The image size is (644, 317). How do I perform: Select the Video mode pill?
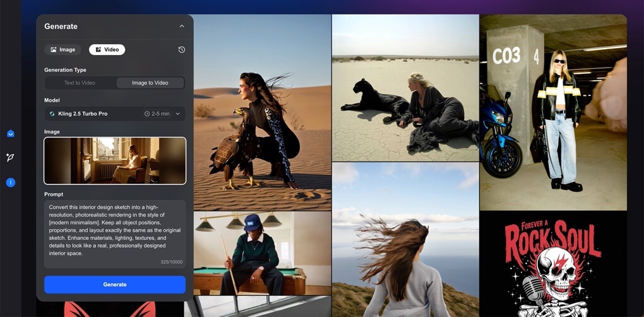point(107,50)
